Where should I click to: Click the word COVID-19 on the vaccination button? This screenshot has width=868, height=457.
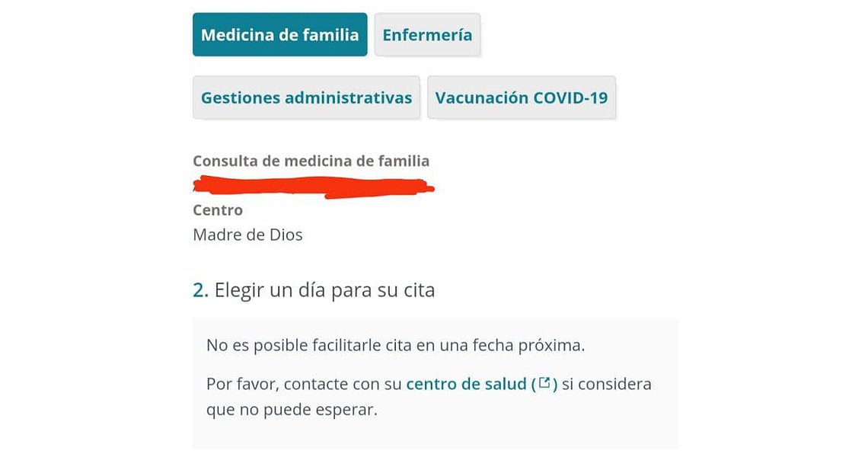[x=570, y=97]
